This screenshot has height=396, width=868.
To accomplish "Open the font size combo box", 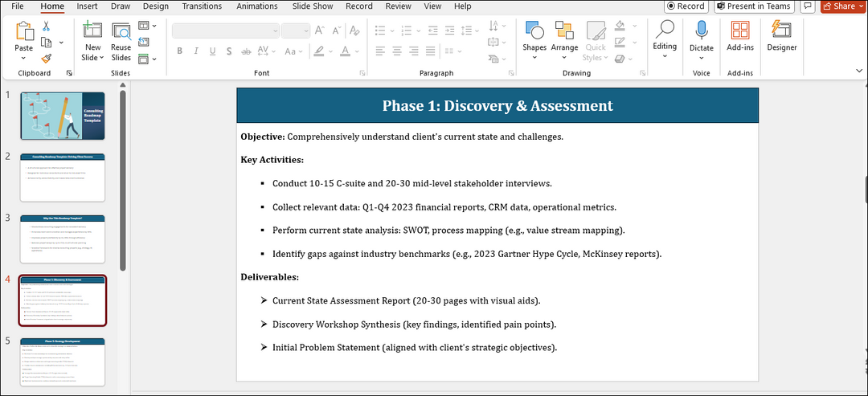I will pyautogui.click(x=296, y=31).
